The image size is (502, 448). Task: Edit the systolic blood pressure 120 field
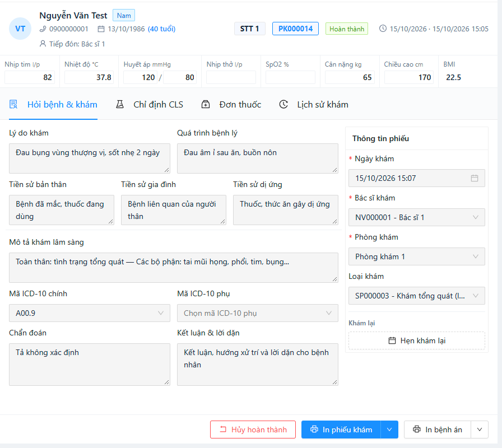(141, 77)
